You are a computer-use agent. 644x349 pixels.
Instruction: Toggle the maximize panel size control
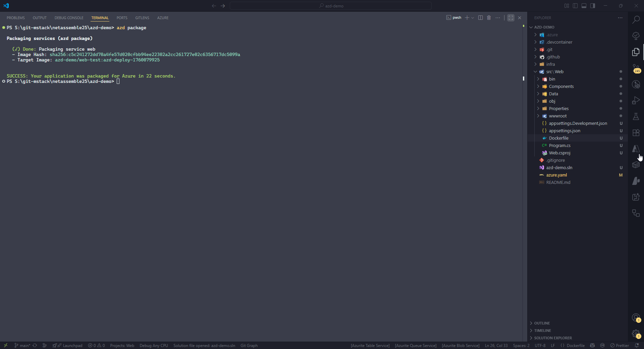click(x=511, y=18)
